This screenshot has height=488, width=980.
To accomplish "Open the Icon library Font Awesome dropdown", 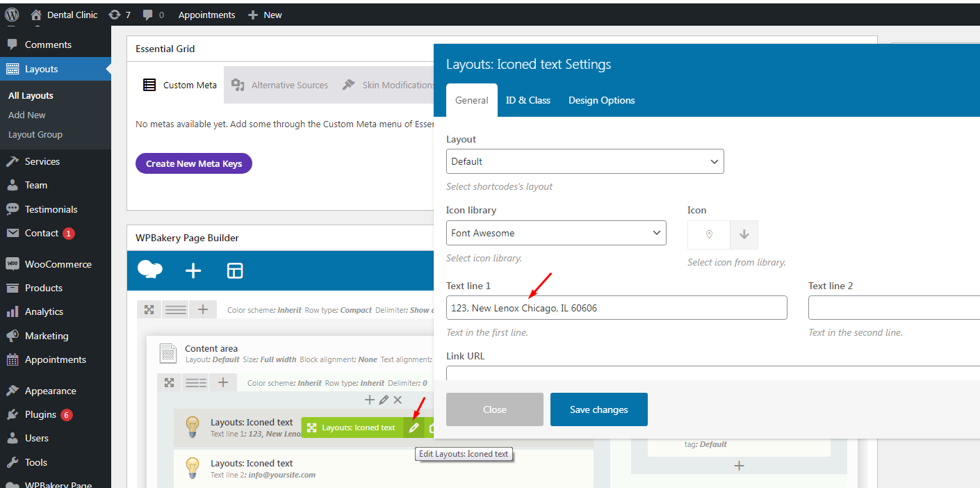I will pos(556,233).
